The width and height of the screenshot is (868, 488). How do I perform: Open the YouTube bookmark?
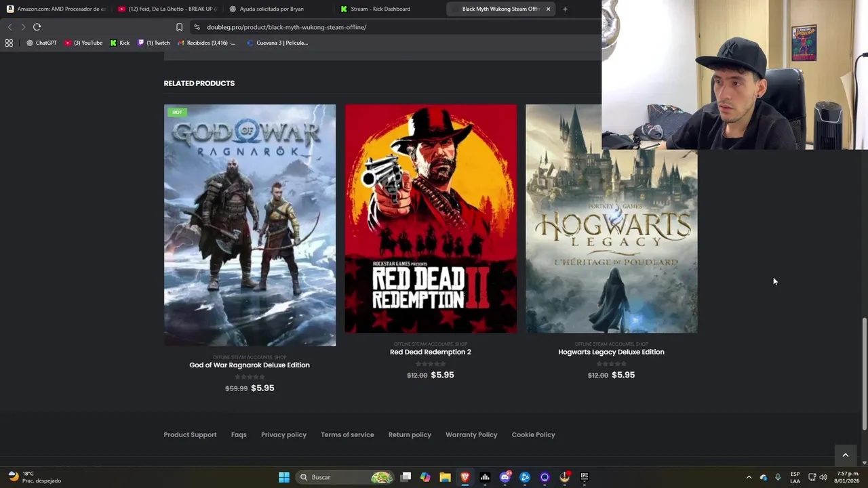coord(84,43)
